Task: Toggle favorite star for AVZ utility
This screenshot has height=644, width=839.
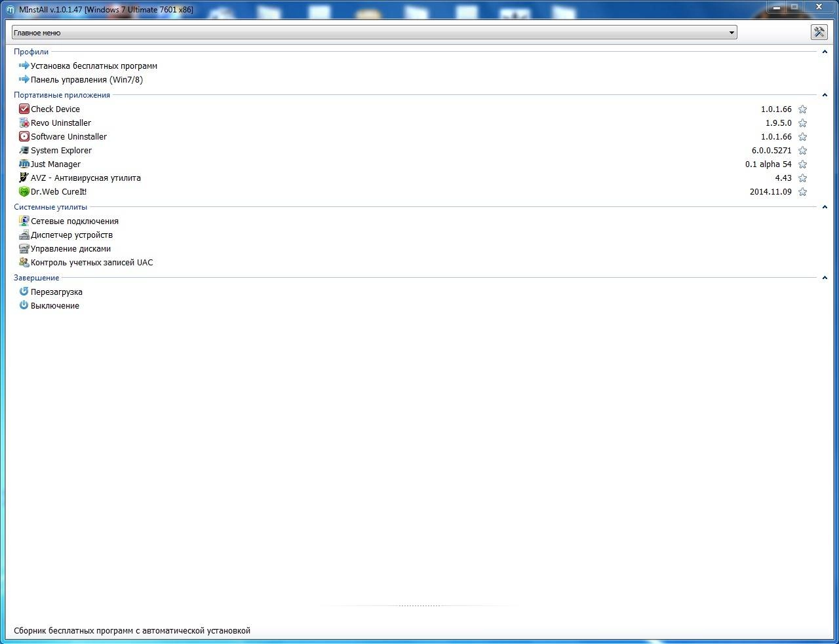Action: tap(802, 178)
